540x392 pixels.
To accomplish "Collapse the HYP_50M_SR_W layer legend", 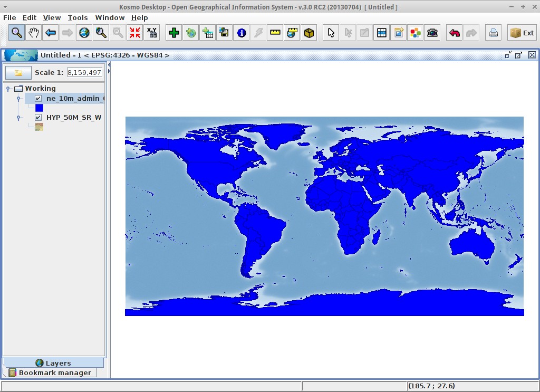I will coord(18,118).
